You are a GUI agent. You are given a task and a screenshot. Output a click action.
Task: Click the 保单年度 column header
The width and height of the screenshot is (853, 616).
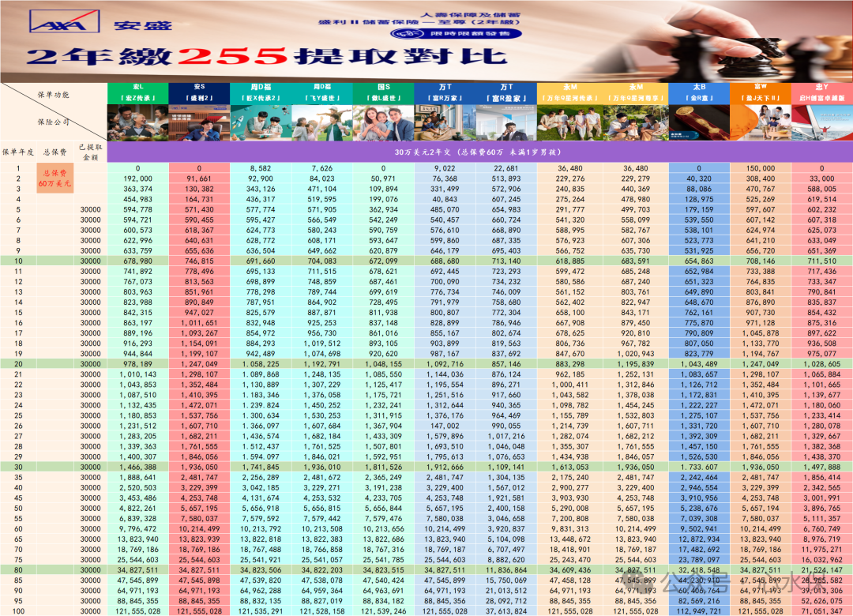tap(18, 152)
